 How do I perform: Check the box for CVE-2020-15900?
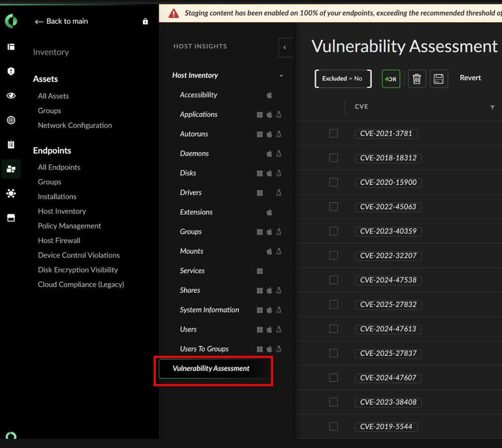334,182
